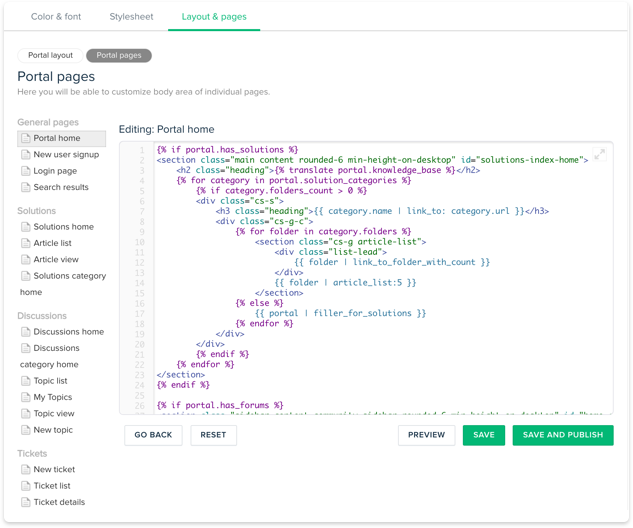Click the Topic view file icon
633x528 pixels.
pos(26,413)
